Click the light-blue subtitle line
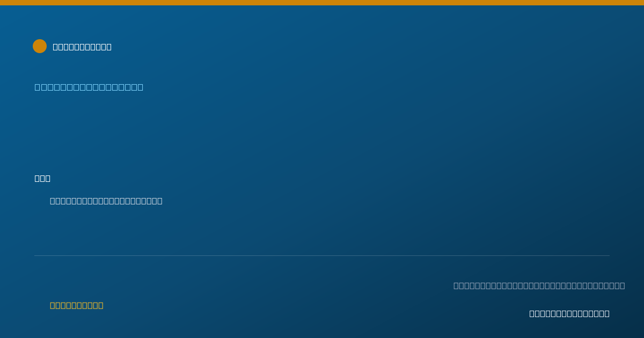This screenshot has height=338, width=644. pos(89,87)
